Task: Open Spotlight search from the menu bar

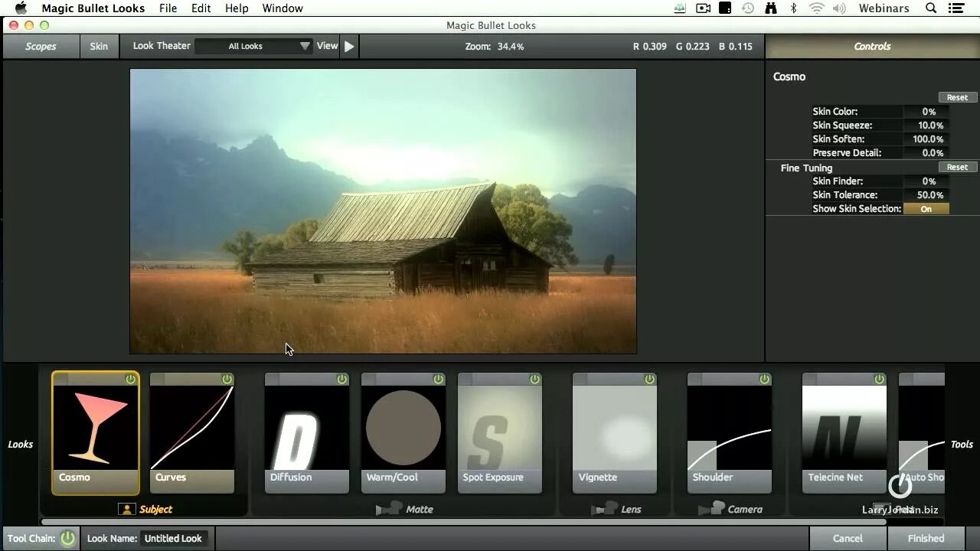Action: [929, 8]
